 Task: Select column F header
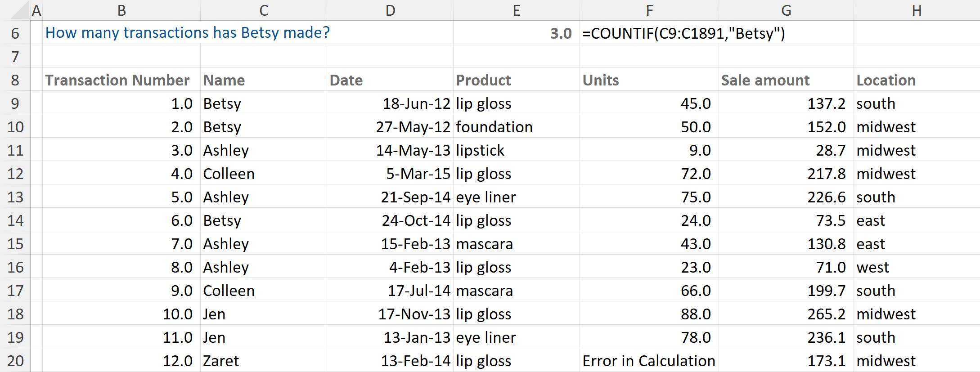[x=649, y=10]
